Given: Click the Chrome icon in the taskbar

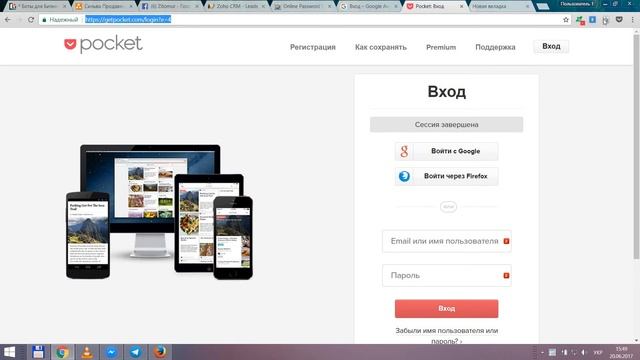Looking at the screenshot, I should pos(62,352).
